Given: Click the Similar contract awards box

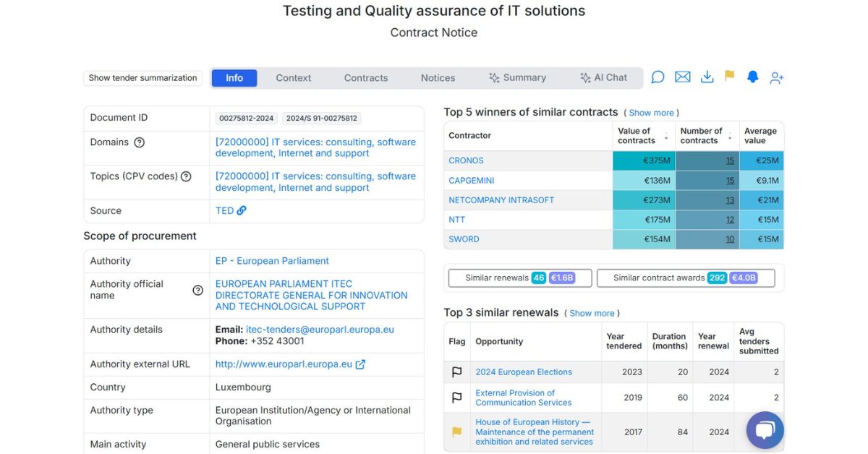Looking at the screenshot, I should 685,278.
